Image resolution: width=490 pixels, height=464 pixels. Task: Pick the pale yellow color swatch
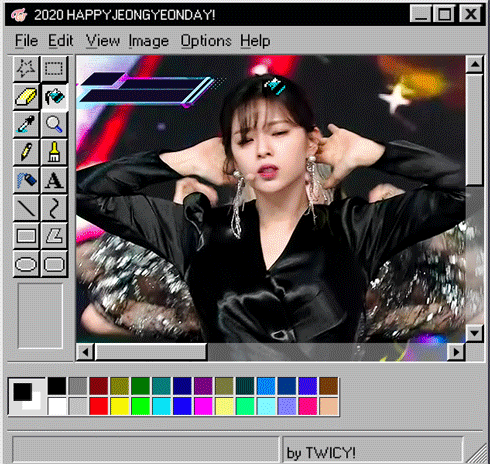point(224,406)
